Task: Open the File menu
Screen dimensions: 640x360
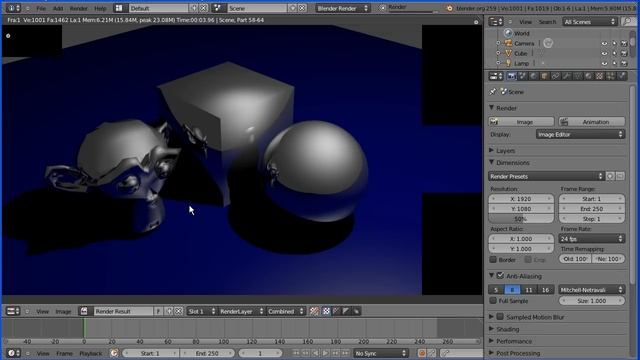Action: click(41, 8)
